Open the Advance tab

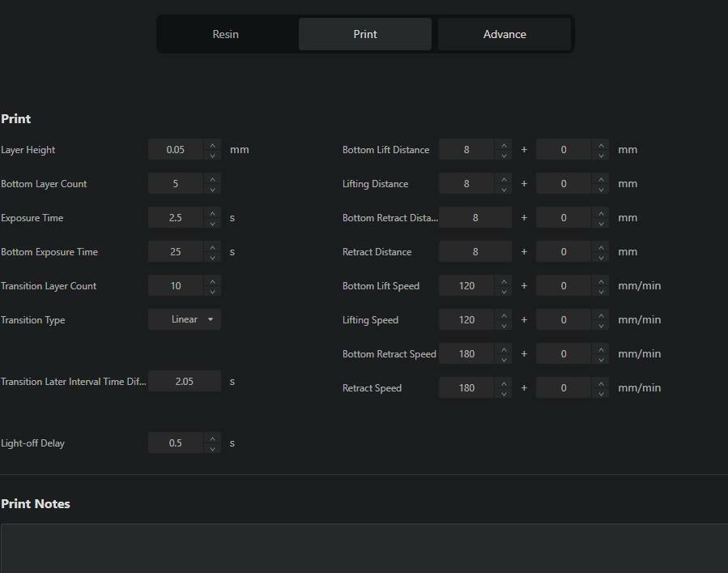click(504, 34)
